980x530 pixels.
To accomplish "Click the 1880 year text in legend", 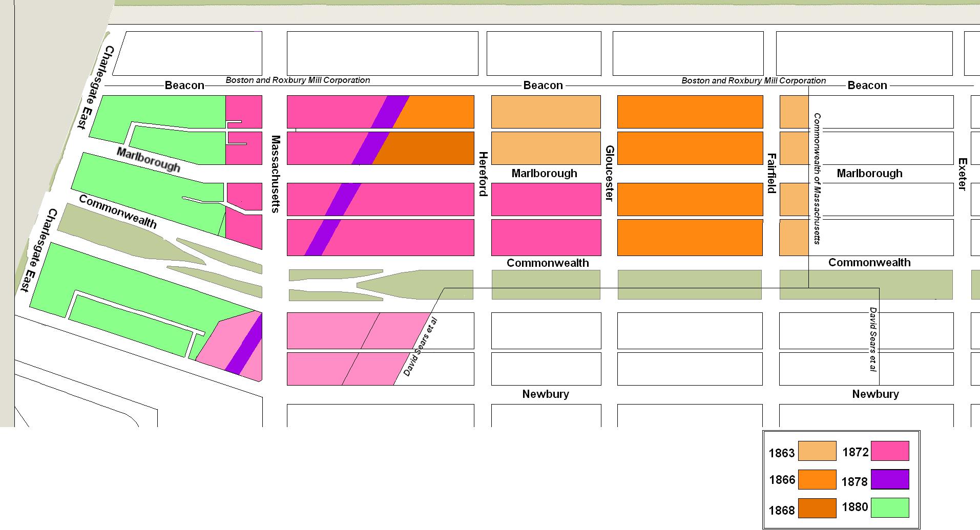I will 855,507.
